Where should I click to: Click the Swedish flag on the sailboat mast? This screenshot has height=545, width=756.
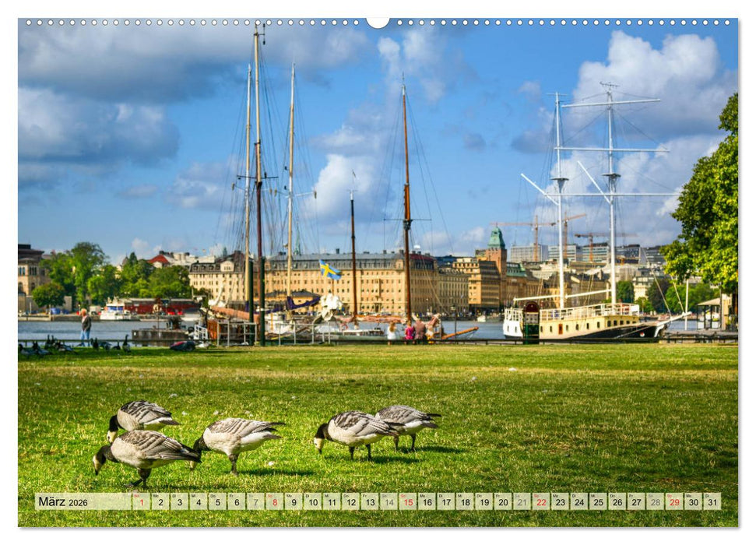coord(329,270)
